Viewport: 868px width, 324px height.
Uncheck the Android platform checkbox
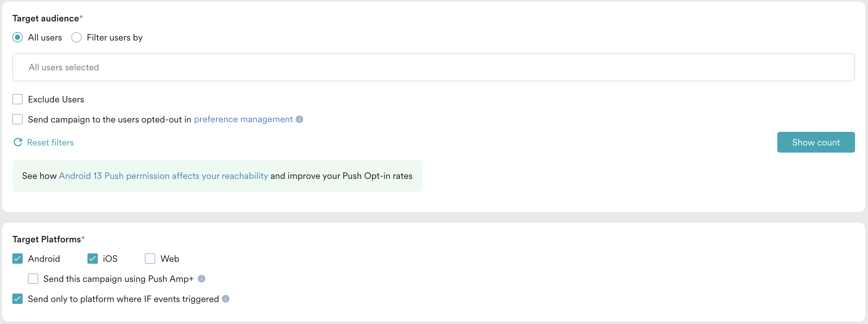click(17, 259)
